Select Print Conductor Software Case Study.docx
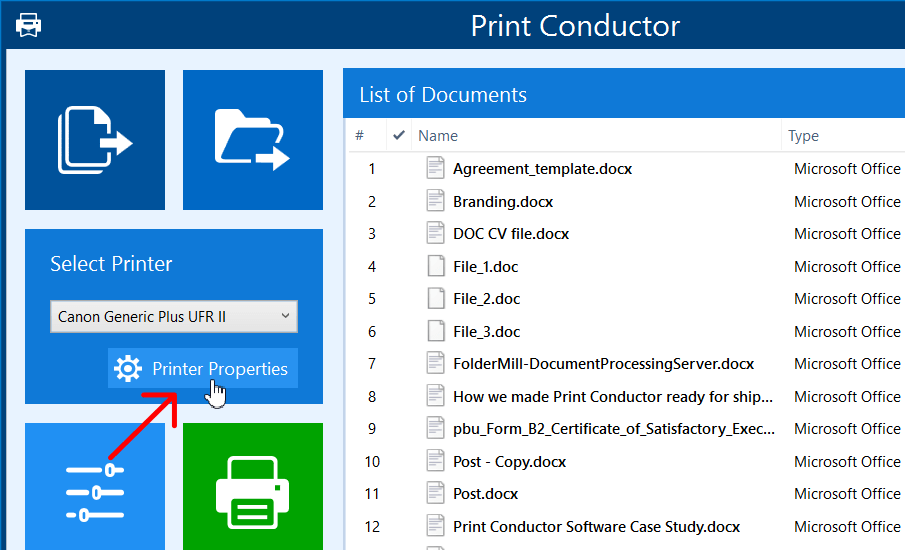 [x=596, y=527]
